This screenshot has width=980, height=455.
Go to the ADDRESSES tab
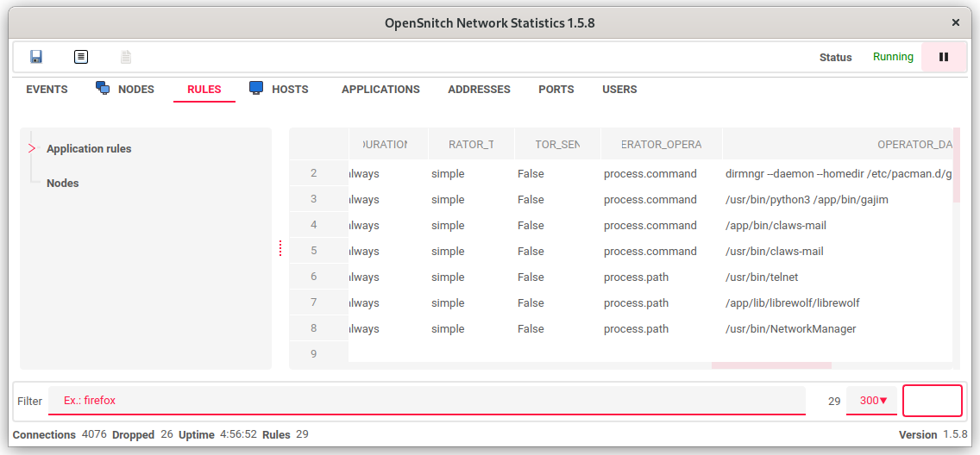tap(480, 90)
